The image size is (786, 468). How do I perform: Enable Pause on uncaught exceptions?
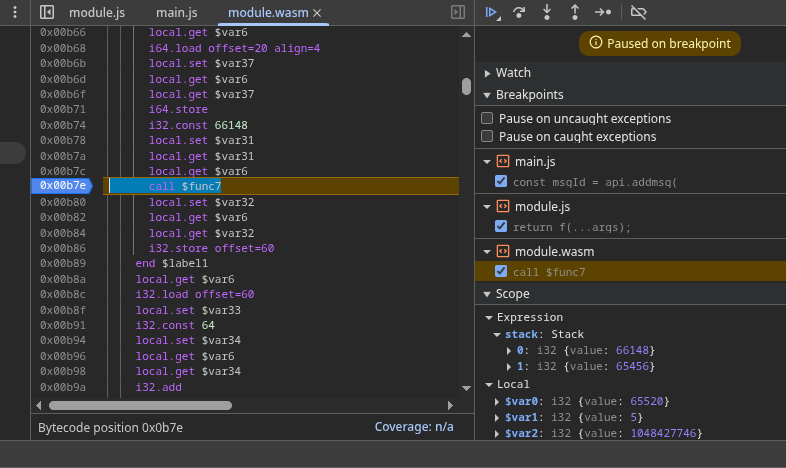(x=487, y=118)
